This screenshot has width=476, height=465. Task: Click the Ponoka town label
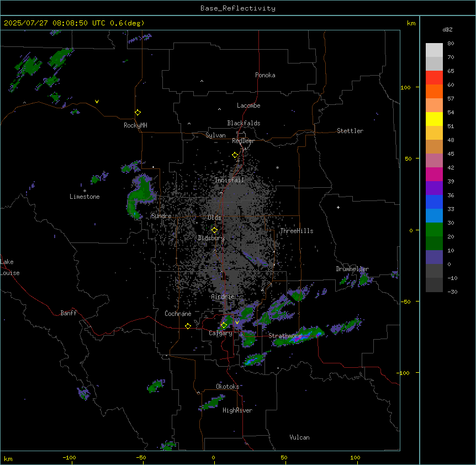pyautogui.click(x=265, y=75)
